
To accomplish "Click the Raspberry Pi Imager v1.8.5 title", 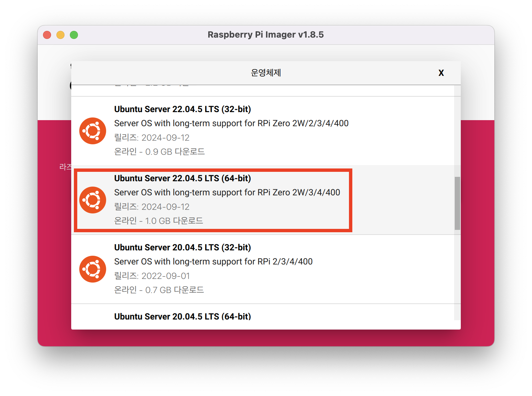I will point(266,35).
